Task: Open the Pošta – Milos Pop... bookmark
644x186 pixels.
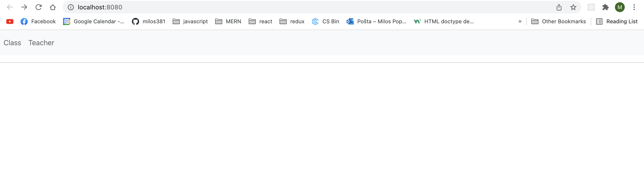Action: (x=377, y=21)
